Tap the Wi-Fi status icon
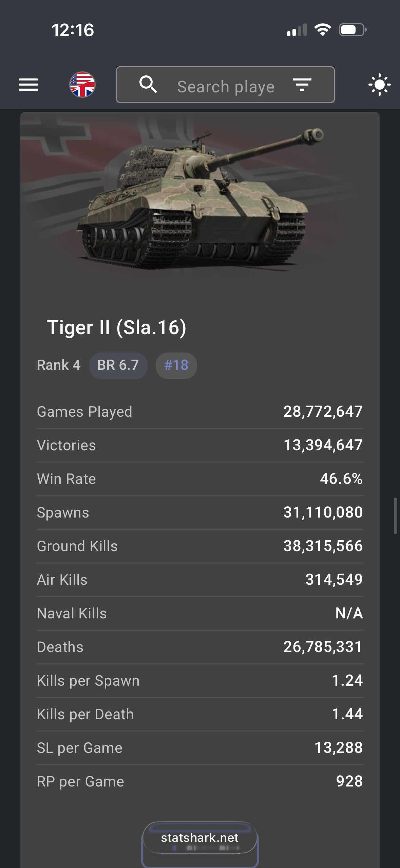This screenshot has height=868, width=400. [x=323, y=30]
